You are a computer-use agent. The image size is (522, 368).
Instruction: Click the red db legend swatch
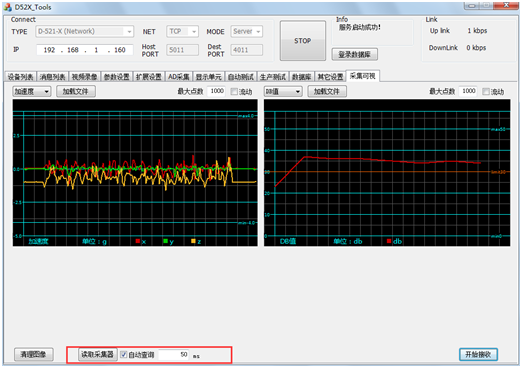click(x=389, y=241)
